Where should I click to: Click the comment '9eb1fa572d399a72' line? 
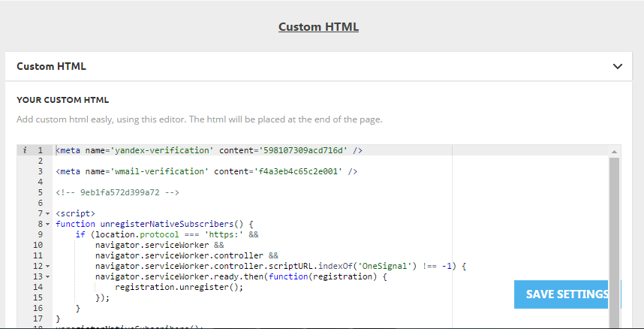click(x=117, y=192)
